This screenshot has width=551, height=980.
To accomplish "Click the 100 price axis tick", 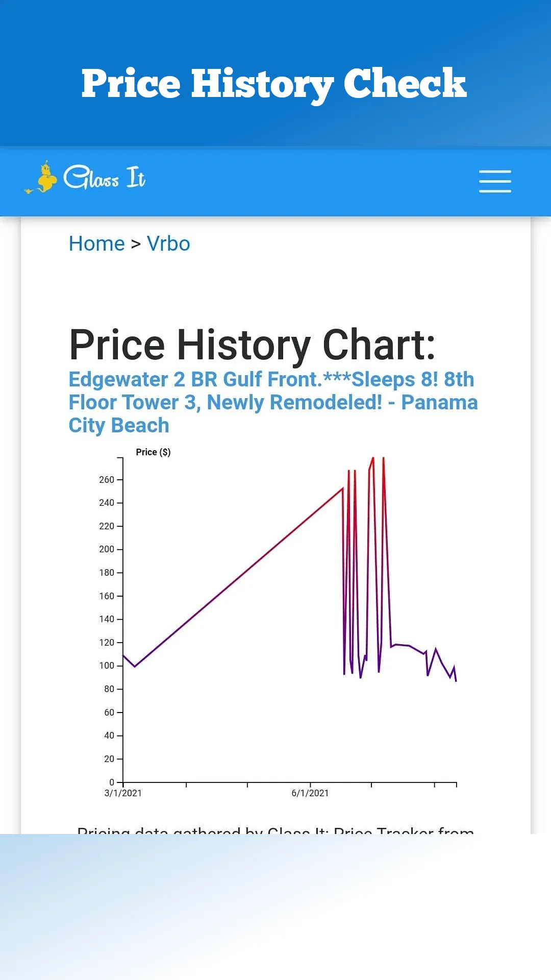I will pos(107,666).
